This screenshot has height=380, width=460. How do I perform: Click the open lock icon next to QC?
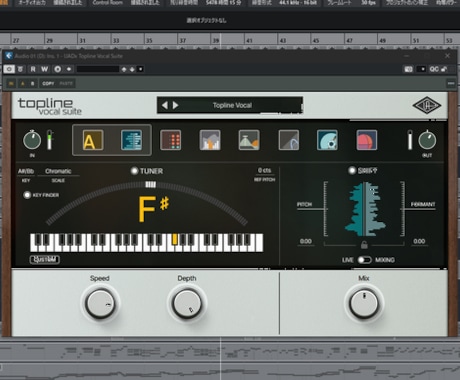point(444,69)
